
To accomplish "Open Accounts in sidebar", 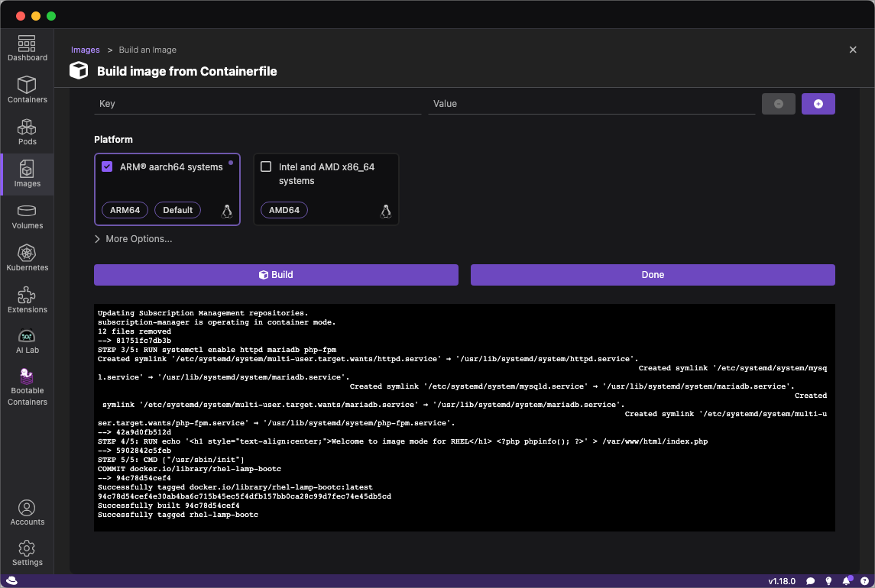I will [x=27, y=512].
